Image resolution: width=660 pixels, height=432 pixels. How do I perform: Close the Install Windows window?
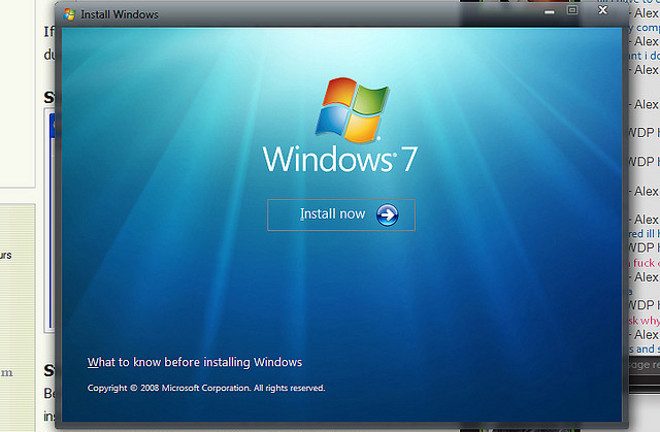click(x=603, y=10)
